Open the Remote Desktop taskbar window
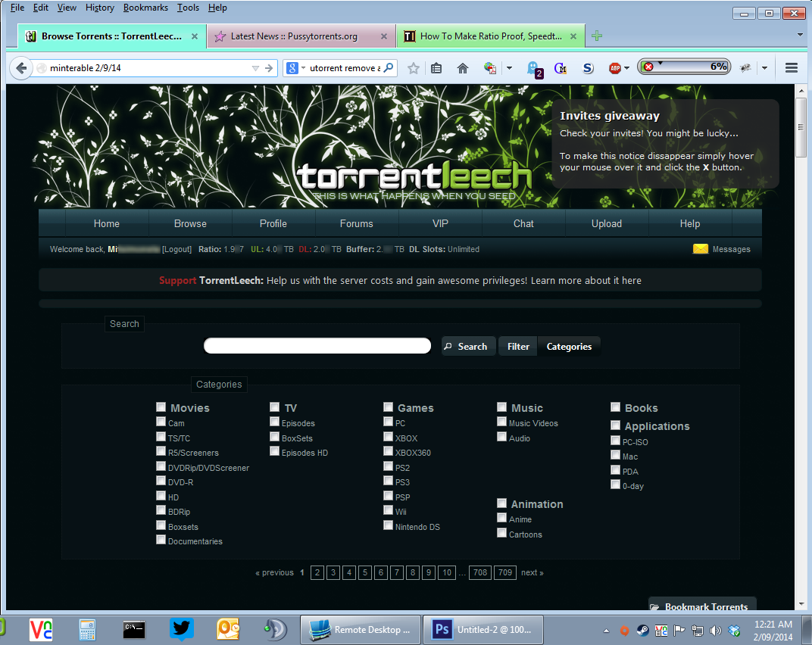Image resolution: width=812 pixels, height=645 pixels. tap(361, 629)
